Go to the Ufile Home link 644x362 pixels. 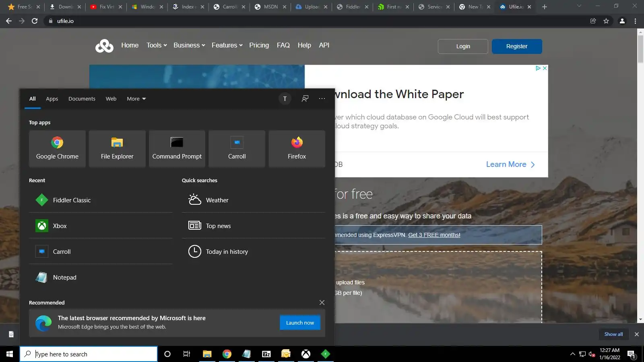pos(130,45)
